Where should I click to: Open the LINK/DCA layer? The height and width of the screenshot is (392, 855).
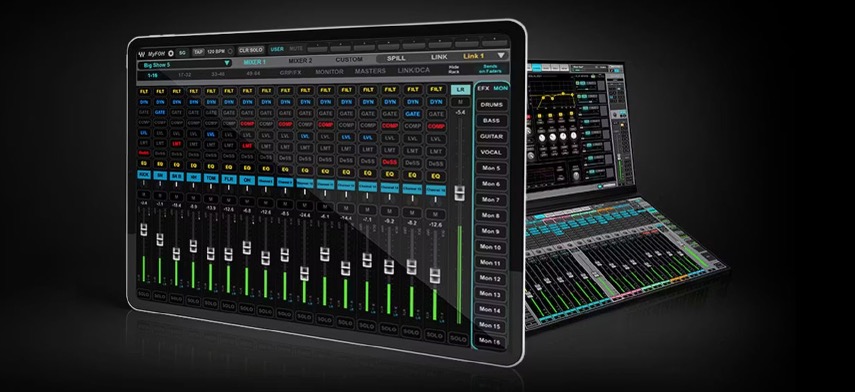coord(413,71)
